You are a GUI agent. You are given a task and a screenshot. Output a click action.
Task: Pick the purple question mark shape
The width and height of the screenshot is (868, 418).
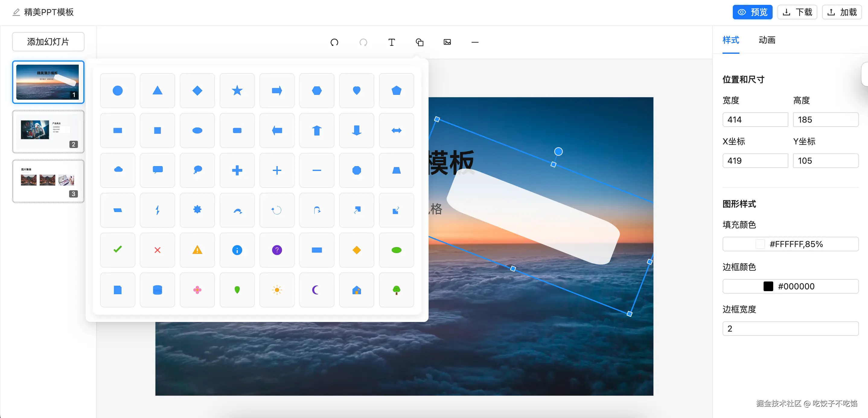click(277, 250)
